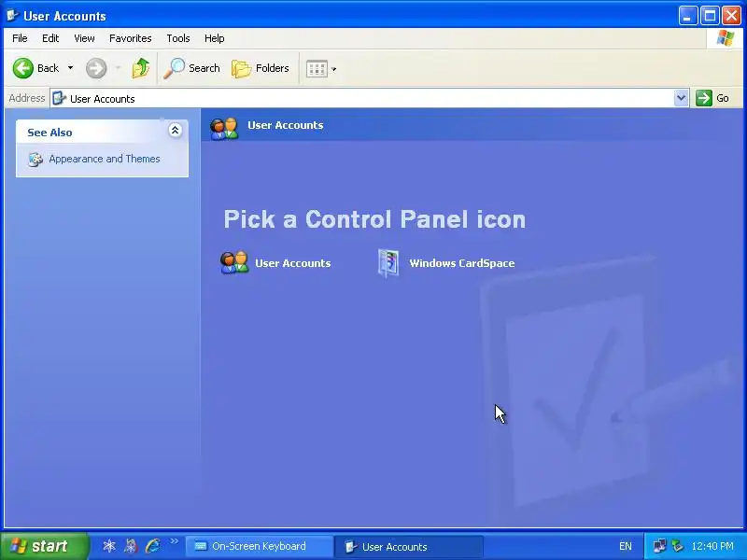Click the Views grid icon
Viewport: 747px width, 560px height.
(317, 69)
